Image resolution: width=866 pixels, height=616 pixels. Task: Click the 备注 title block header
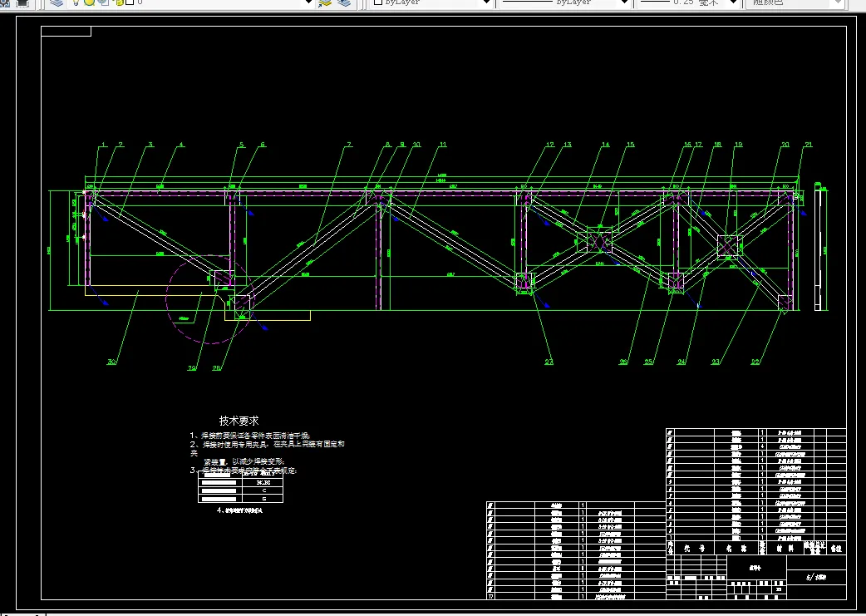click(836, 549)
